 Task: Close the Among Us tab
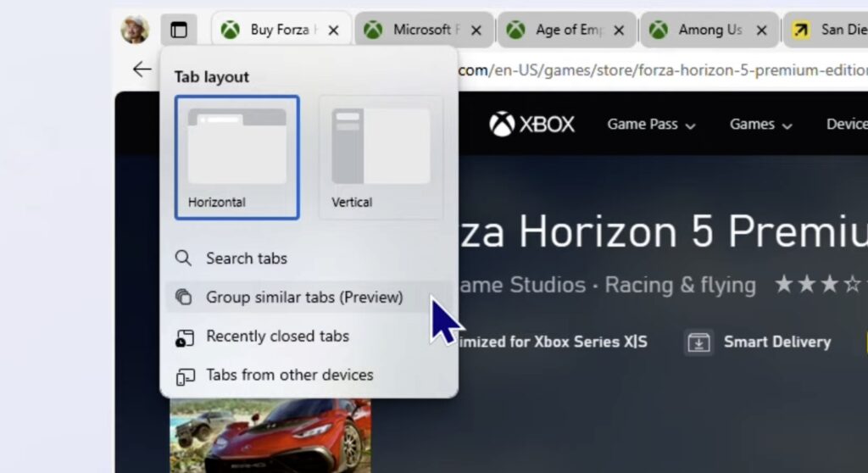click(762, 30)
